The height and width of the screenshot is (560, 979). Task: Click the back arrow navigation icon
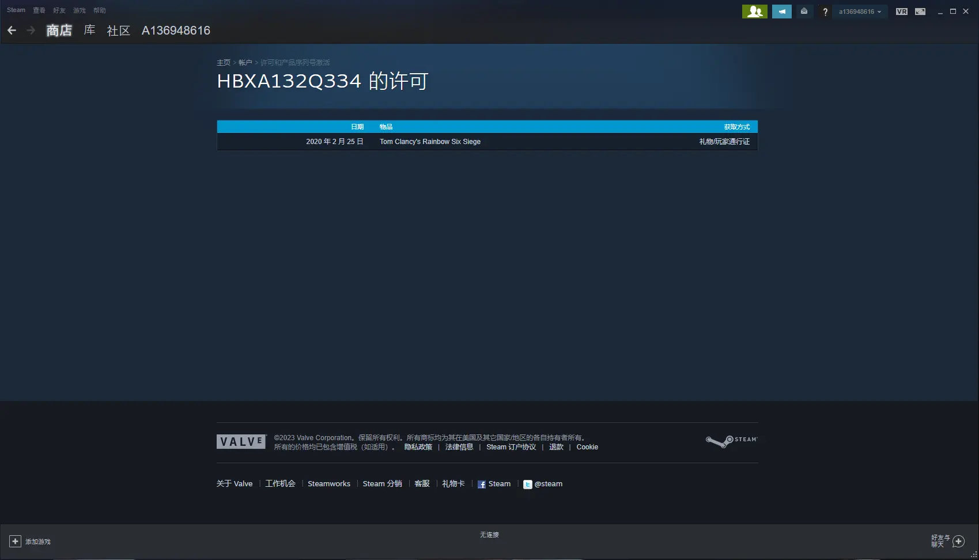click(x=12, y=30)
